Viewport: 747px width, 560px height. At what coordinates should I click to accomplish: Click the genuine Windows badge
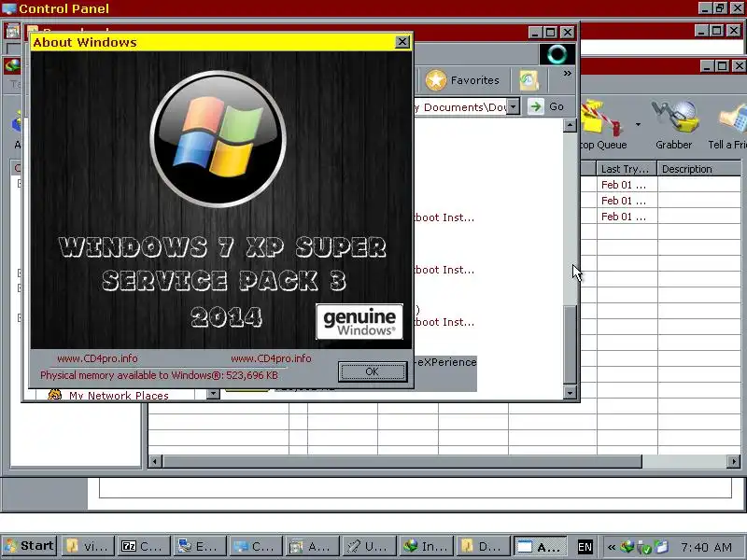pyautogui.click(x=359, y=322)
